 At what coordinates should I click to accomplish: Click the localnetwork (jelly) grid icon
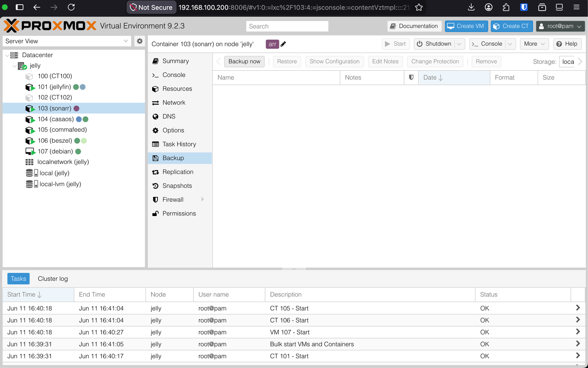click(x=29, y=162)
